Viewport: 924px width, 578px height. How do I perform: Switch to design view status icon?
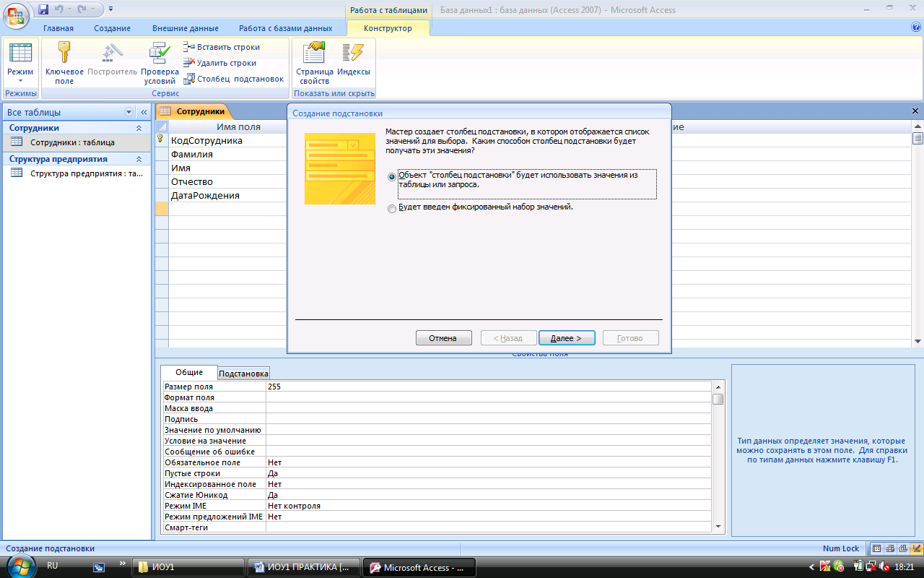tap(916, 548)
